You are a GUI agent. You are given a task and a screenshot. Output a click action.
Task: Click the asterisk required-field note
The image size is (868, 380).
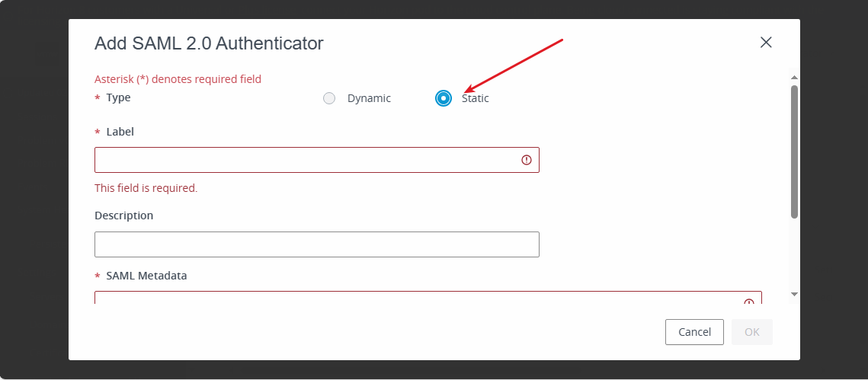tap(178, 79)
